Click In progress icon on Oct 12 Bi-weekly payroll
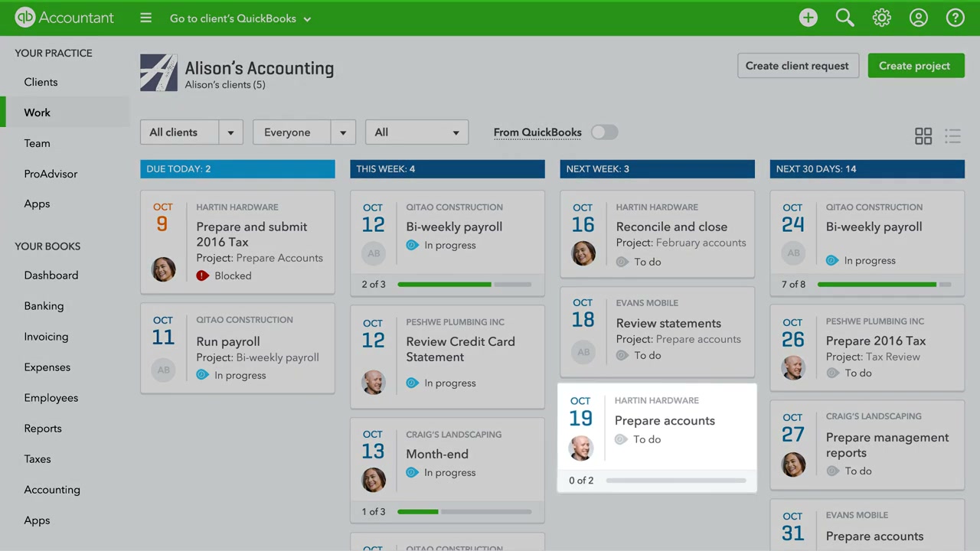The height and width of the screenshot is (551, 980). 412,245
